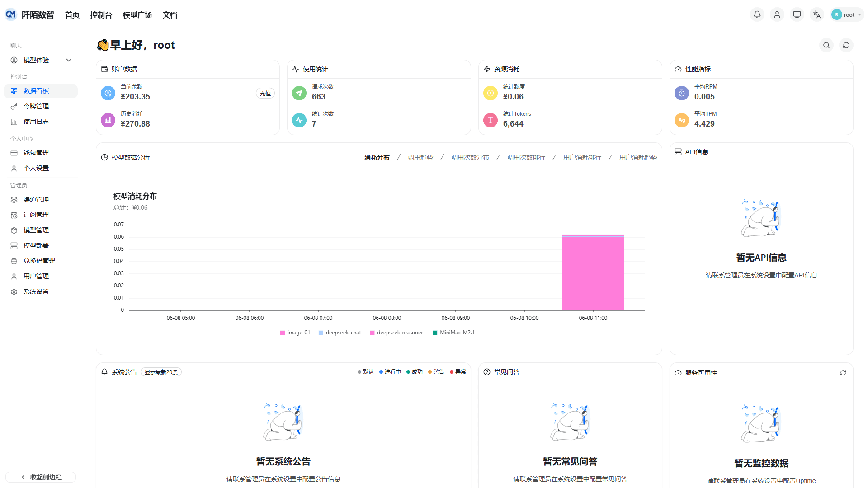Click the 资源消耗 lightning icon

tap(487, 69)
